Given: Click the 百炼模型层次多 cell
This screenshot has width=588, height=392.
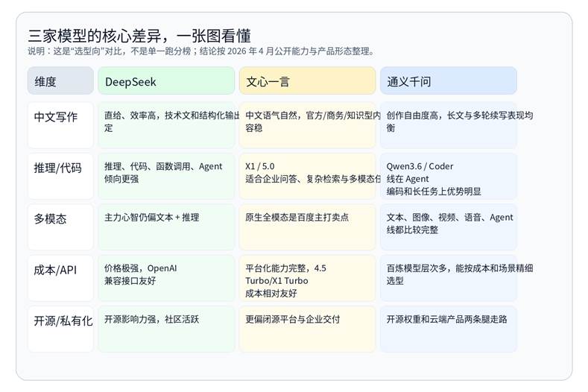Looking at the screenshot, I should pos(448,277).
